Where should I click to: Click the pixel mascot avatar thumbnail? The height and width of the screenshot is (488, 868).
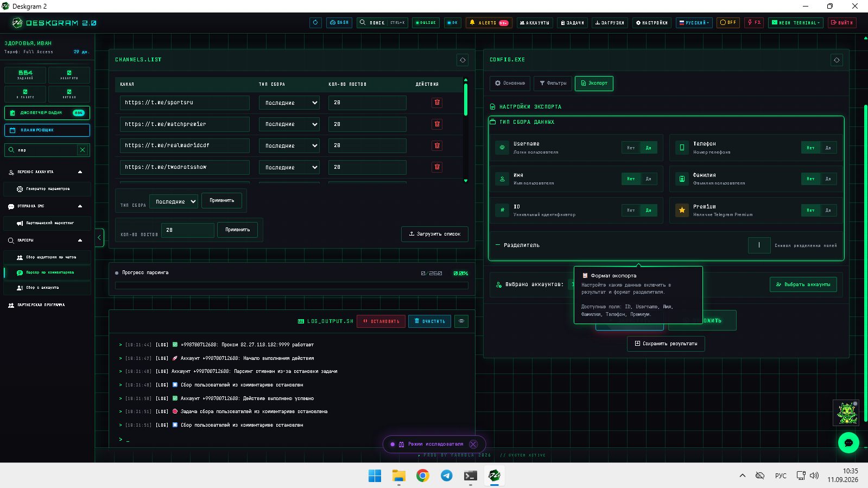pyautogui.click(x=846, y=413)
